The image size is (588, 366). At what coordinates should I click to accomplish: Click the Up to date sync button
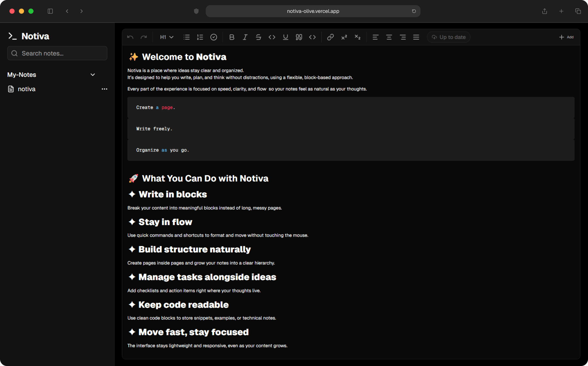(x=448, y=37)
